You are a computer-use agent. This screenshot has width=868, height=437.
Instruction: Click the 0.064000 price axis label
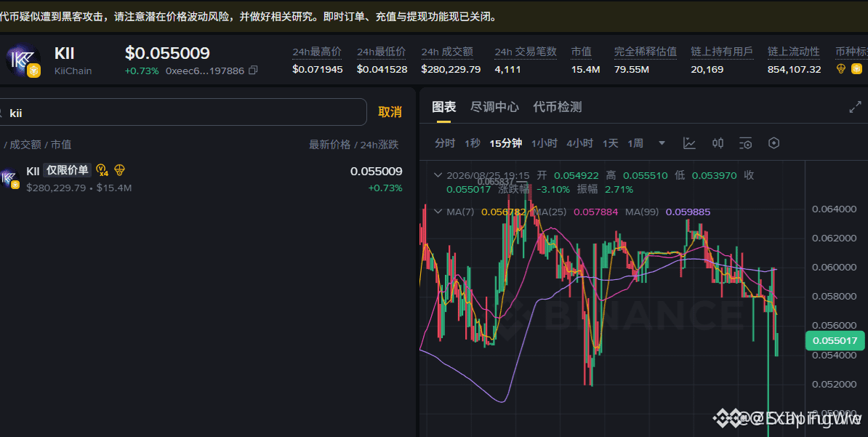835,209
